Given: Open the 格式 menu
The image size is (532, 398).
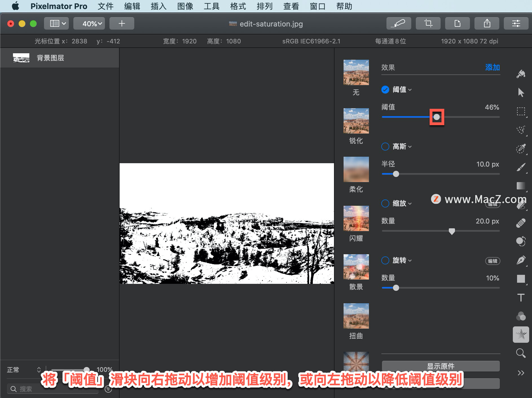Looking at the screenshot, I should click(x=238, y=6).
